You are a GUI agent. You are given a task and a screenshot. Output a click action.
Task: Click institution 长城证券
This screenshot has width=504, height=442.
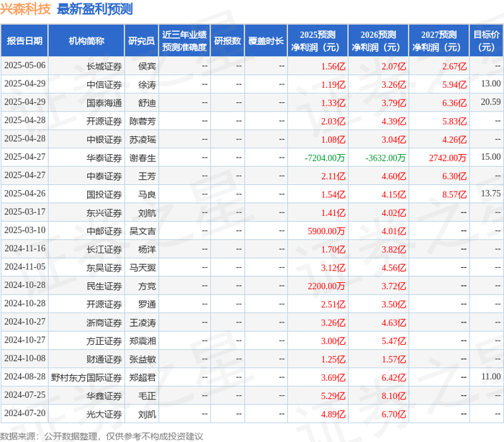click(104, 66)
